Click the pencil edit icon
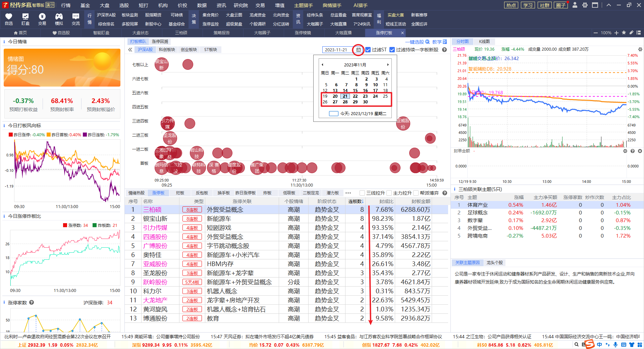The image size is (644, 349). [631, 33]
